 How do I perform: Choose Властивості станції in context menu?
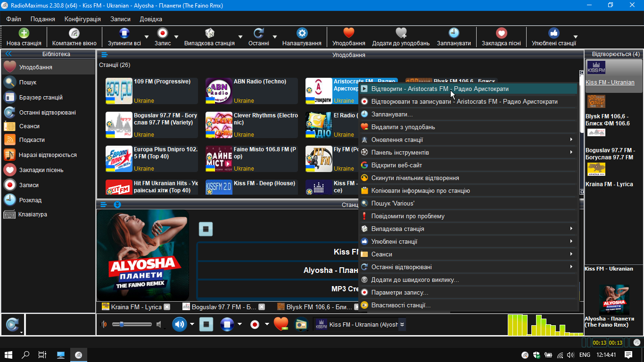(468, 305)
